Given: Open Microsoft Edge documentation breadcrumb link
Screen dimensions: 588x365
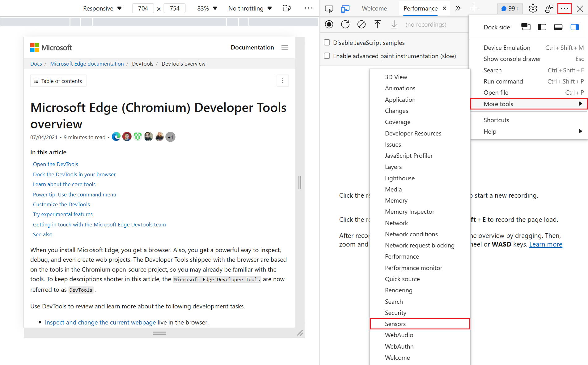Looking at the screenshot, I should pos(87,64).
